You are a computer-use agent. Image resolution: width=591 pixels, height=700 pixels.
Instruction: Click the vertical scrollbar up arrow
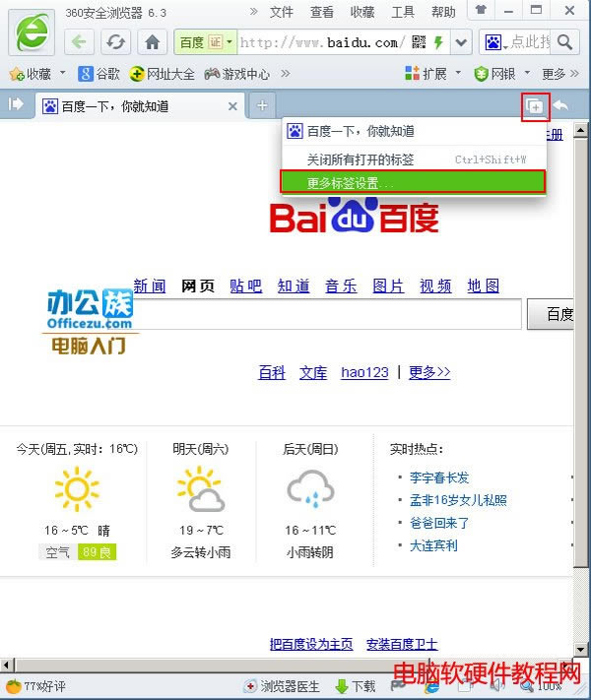(x=581, y=131)
